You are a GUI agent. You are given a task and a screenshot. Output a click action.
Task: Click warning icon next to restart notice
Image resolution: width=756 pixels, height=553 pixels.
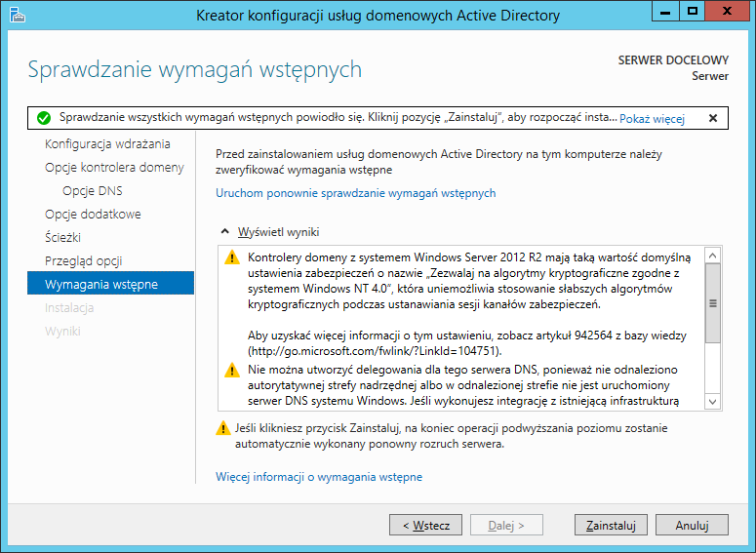click(222, 428)
